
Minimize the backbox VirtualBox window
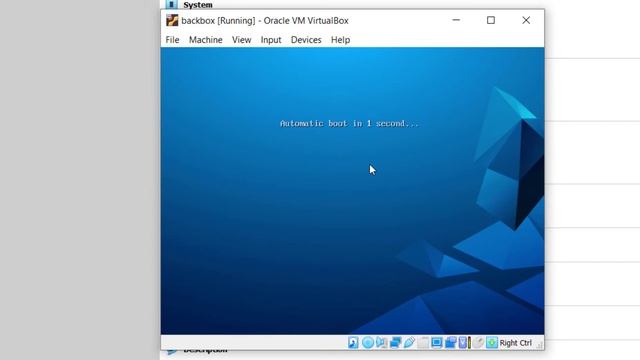click(456, 20)
